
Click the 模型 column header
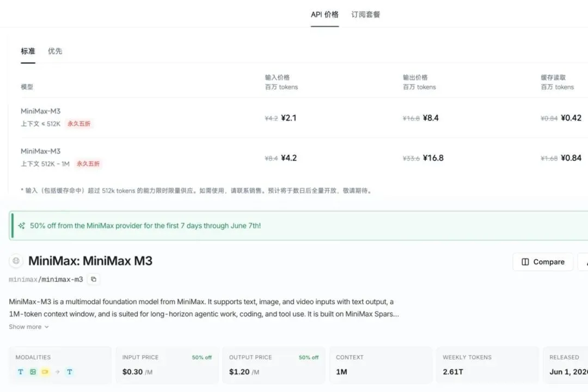pyautogui.click(x=27, y=87)
